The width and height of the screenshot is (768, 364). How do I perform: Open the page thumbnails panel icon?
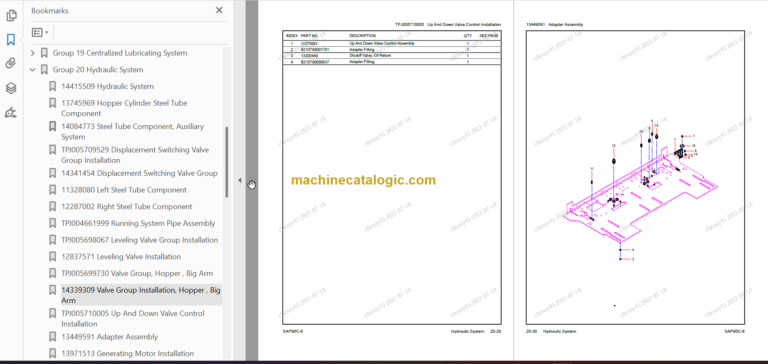coord(11,16)
